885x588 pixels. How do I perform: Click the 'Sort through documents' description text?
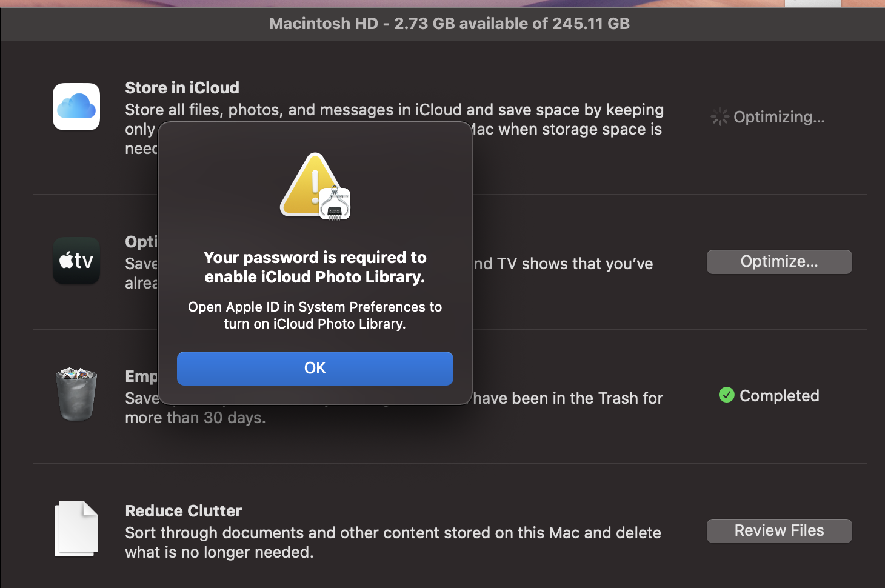393,543
